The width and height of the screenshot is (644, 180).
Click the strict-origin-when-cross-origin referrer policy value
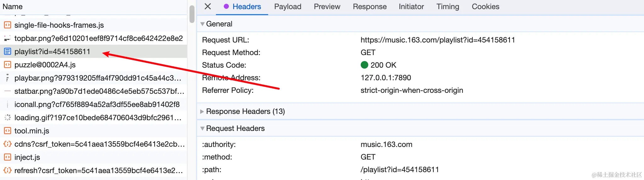tap(412, 90)
